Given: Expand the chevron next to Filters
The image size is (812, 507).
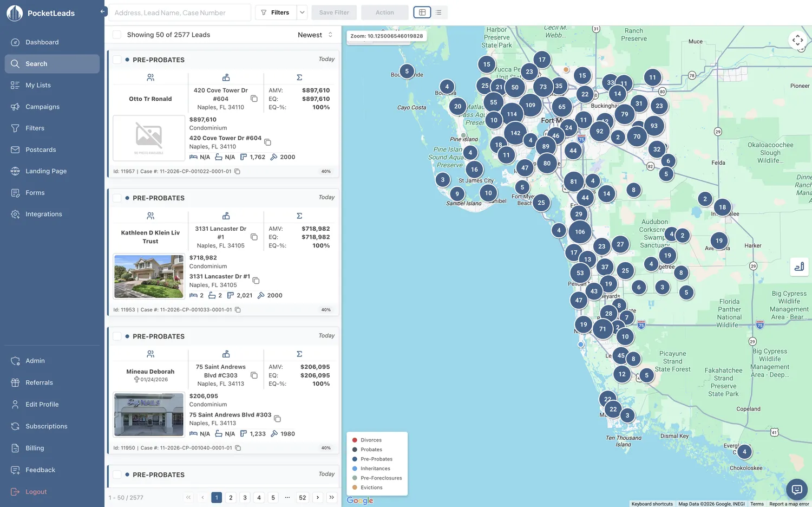Looking at the screenshot, I should tap(302, 12).
